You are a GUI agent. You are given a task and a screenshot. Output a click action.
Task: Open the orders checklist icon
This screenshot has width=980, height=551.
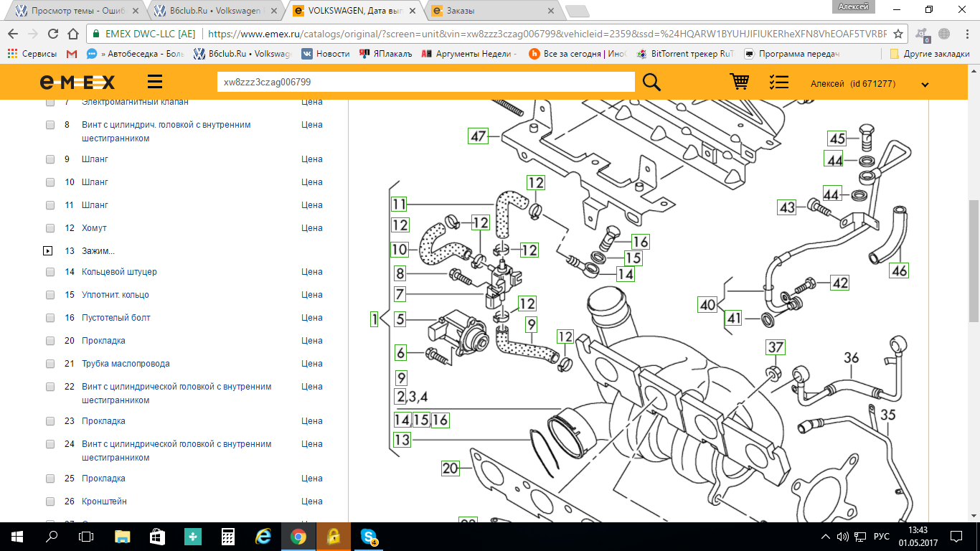point(778,82)
